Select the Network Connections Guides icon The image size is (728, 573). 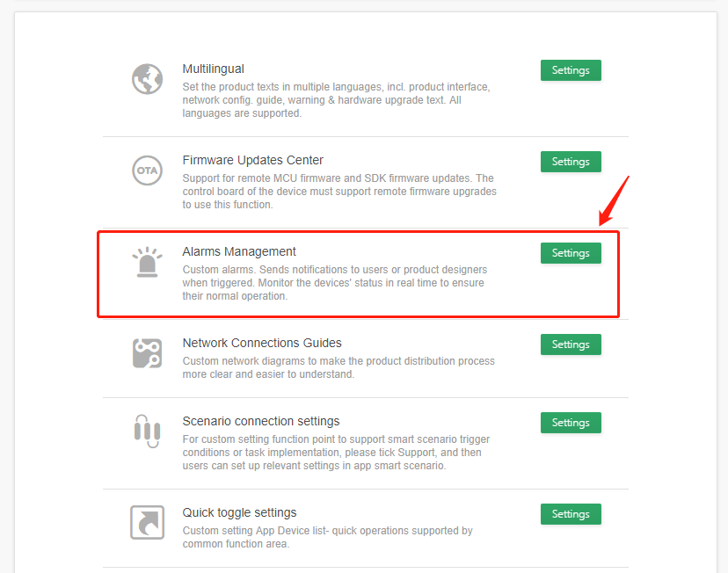147,353
